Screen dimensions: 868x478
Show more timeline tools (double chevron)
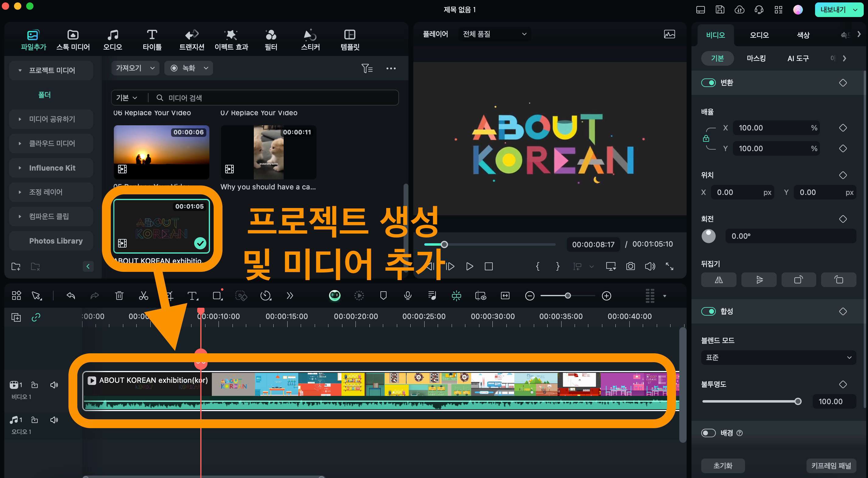click(x=290, y=296)
